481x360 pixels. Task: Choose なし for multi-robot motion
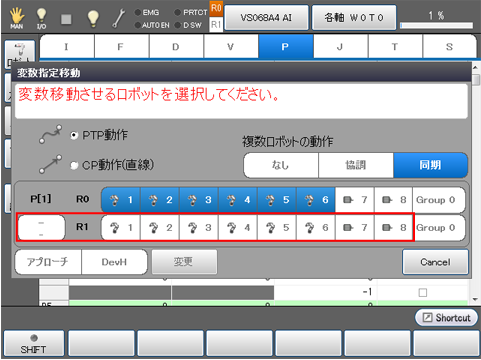[281, 165]
